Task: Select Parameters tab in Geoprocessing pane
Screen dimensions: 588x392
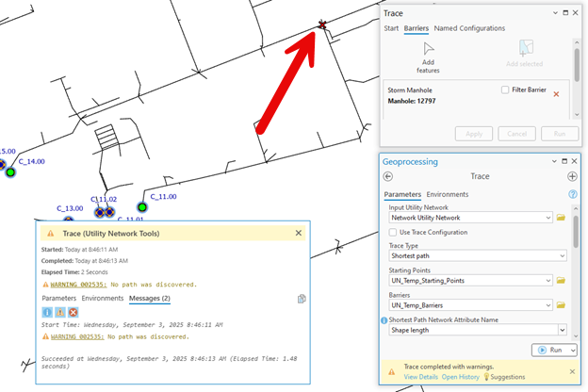Action: point(402,194)
